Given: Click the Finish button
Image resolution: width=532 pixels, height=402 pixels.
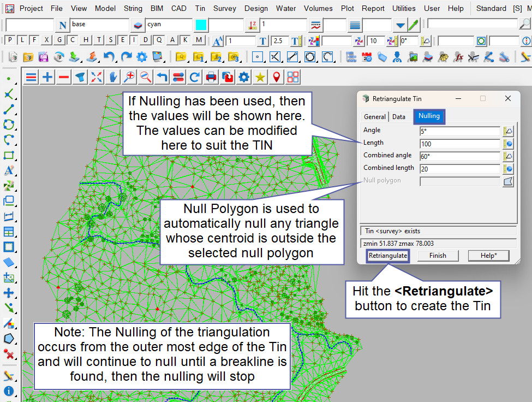Looking at the screenshot, I should click(438, 256).
